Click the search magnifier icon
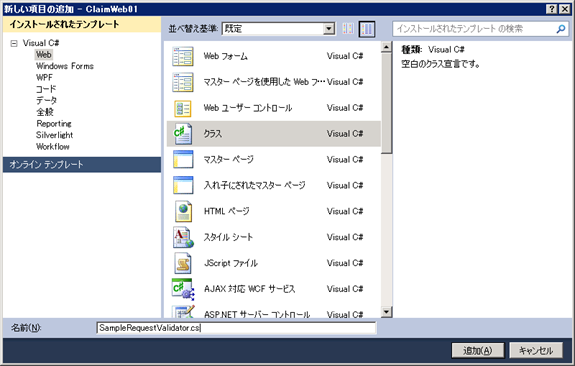 click(561, 29)
